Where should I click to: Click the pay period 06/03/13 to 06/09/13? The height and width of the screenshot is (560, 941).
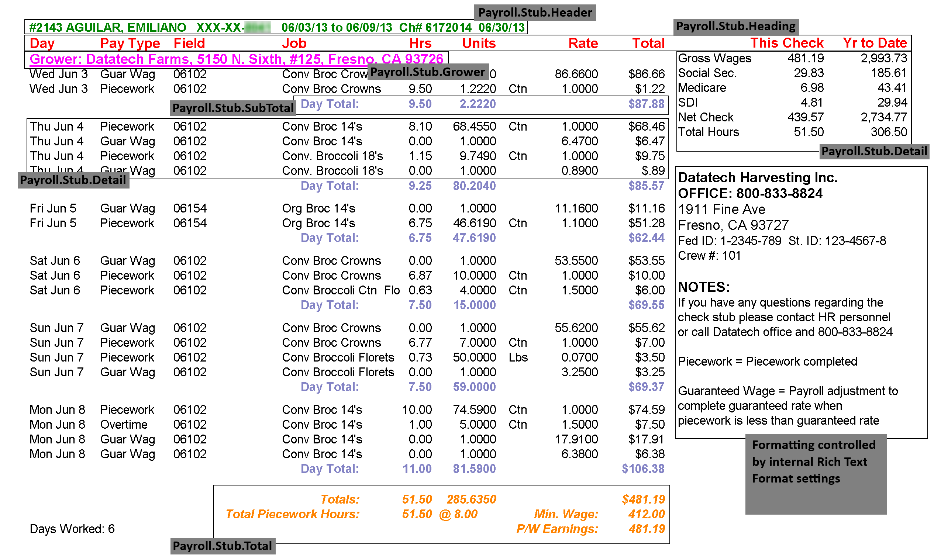(337, 28)
